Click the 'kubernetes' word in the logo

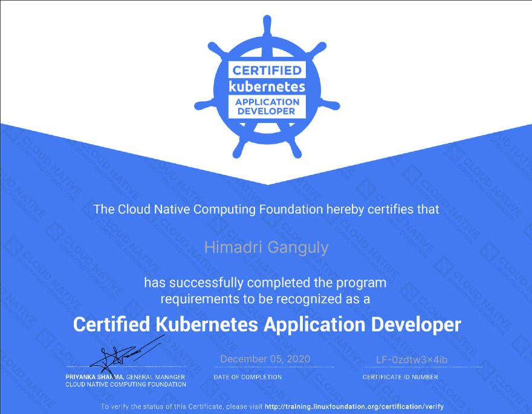pos(267,87)
